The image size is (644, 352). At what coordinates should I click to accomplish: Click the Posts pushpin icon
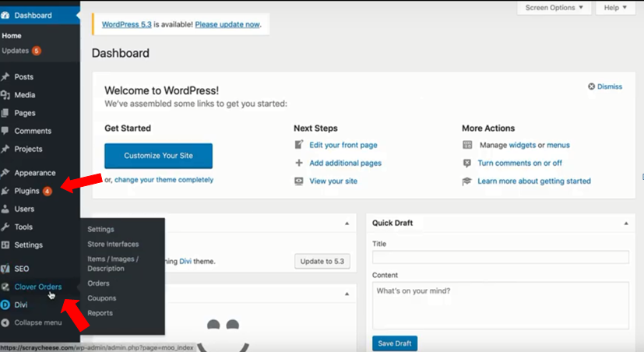tap(5, 77)
